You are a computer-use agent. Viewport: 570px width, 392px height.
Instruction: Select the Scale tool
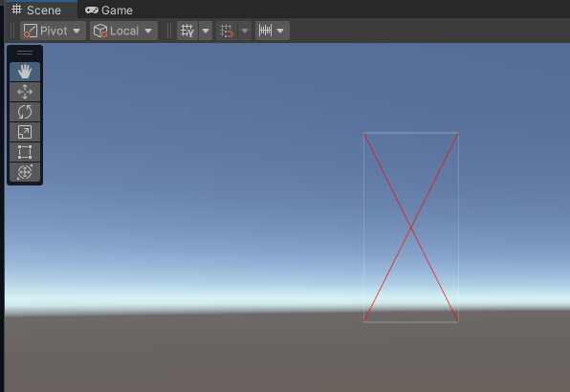coord(25,132)
